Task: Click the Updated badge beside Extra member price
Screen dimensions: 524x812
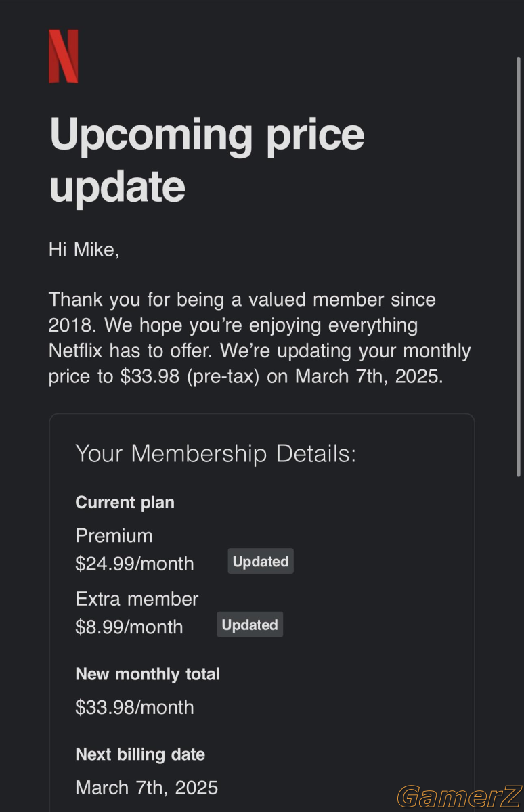Action: tap(250, 625)
